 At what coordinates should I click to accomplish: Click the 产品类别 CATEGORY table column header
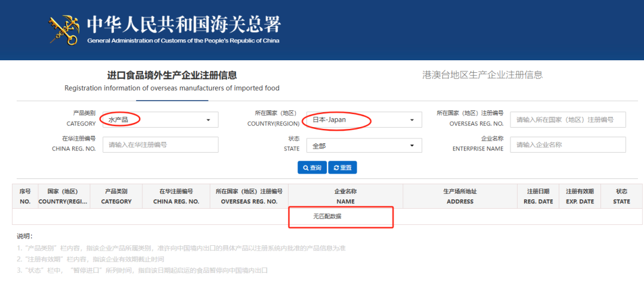pos(116,196)
